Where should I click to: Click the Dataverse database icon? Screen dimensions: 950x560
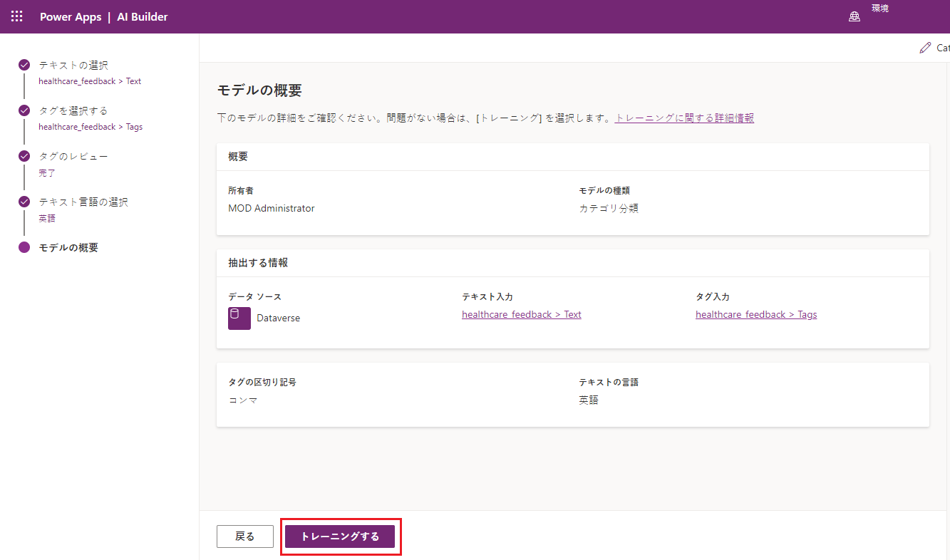pyautogui.click(x=239, y=318)
